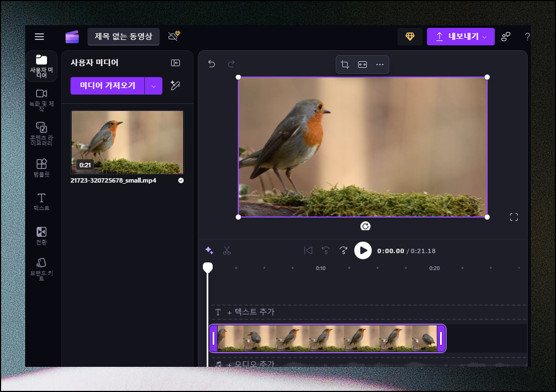
Task: Open the 녹화 및 제작 sidebar tab
Action: (42, 100)
